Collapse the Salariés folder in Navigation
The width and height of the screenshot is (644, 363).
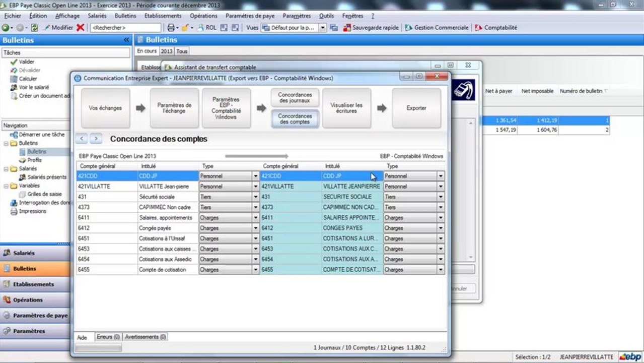[x=6, y=168]
